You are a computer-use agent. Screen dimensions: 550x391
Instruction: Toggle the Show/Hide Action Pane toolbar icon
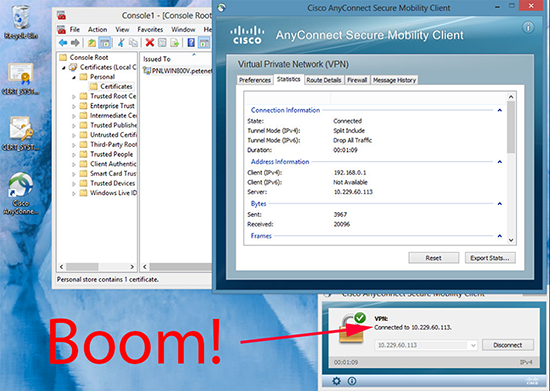(x=204, y=43)
